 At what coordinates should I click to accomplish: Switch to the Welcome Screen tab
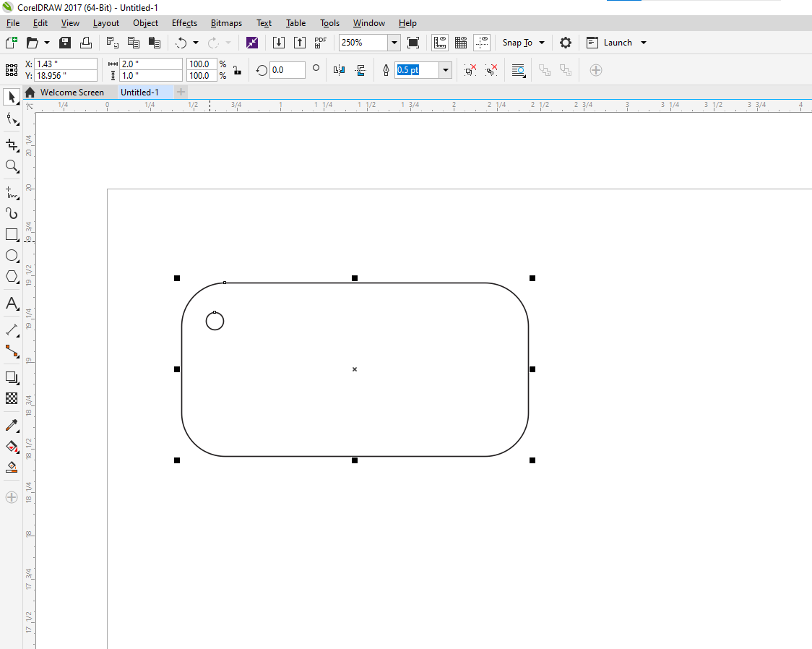[x=72, y=93]
